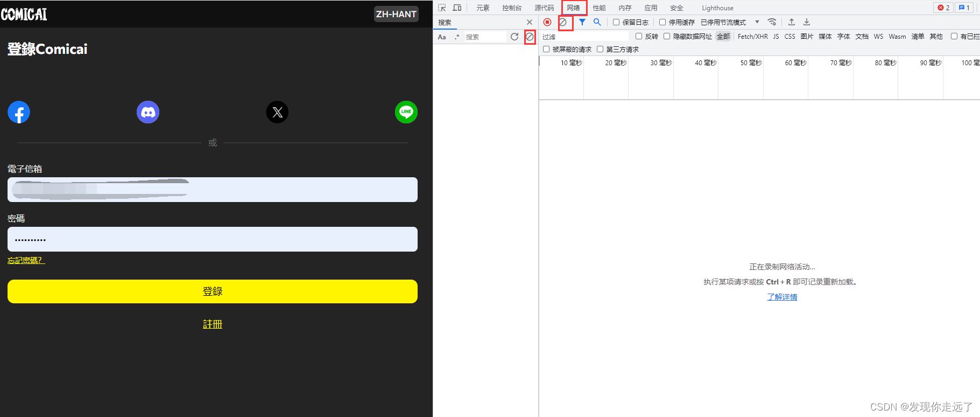Switch to the Performance tab
The image size is (980, 417).
click(599, 8)
